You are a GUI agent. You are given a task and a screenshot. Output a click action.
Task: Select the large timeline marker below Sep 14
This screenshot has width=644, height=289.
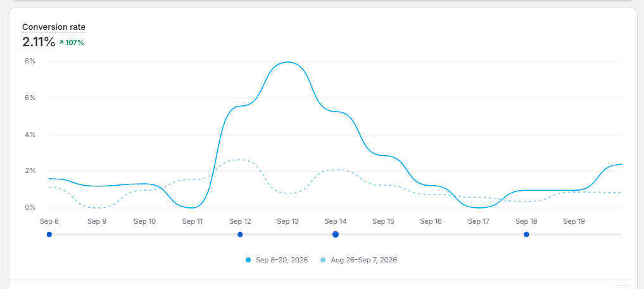tap(336, 234)
